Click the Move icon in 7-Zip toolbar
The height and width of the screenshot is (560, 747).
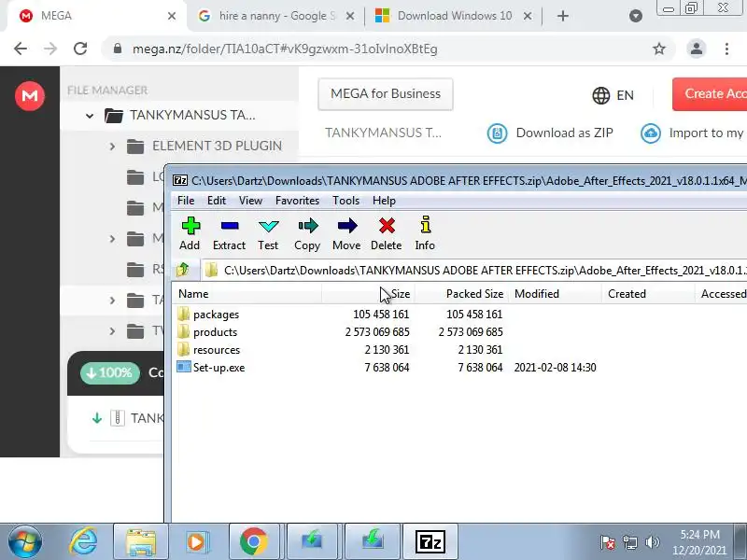click(x=346, y=225)
